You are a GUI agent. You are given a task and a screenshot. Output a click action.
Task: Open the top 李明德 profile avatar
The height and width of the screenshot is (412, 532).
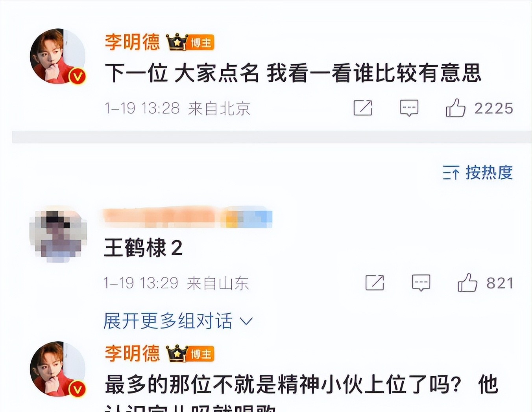pyautogui.click(x=58, y=56)
